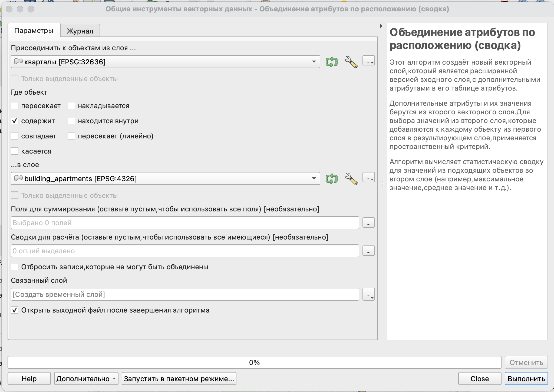Click Запустить в пакетном режиме button
Screen dimensions: 554x392
[x=179, y=378]
